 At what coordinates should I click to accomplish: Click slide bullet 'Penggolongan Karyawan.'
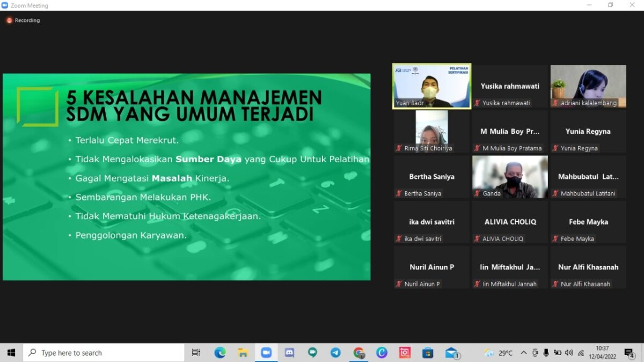tap(131, 235)
